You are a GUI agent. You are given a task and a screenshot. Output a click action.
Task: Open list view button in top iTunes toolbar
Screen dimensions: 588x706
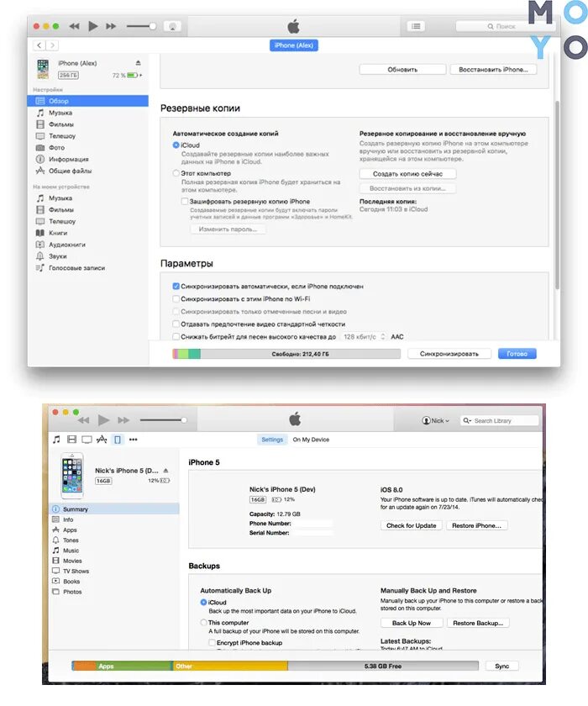point(416,26)
